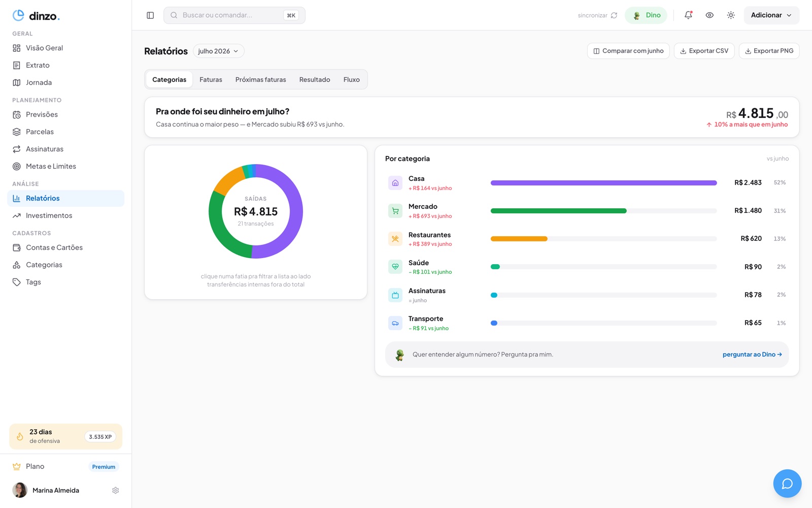Click the Previsões calendar icon
The width and height of the screenshot is (812, 508).
coord(17,114)
